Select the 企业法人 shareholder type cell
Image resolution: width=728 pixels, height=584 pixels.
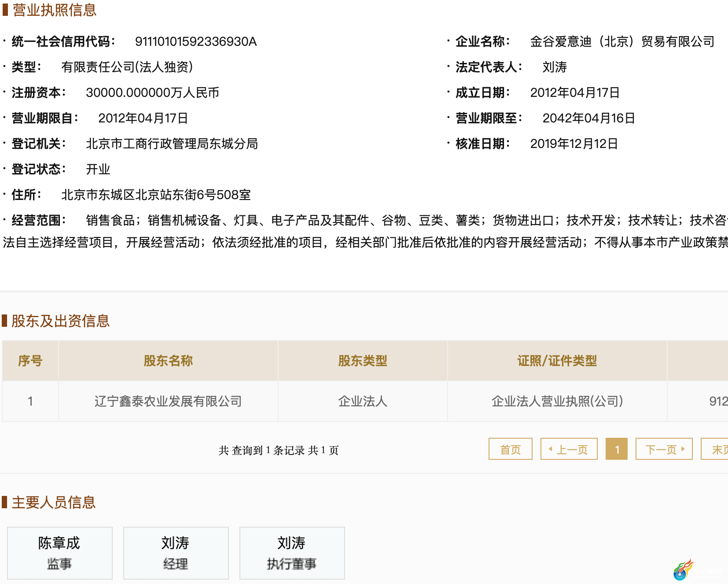[363, 401]
